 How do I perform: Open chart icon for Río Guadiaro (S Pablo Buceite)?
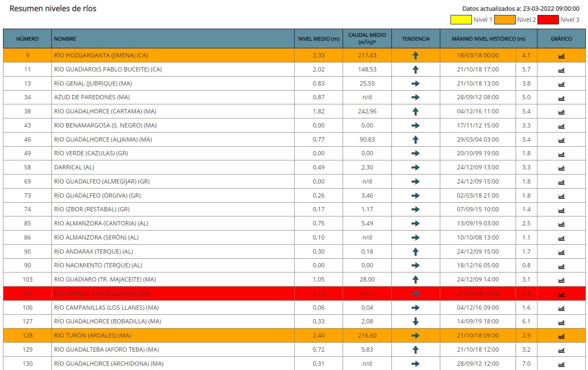561,70
